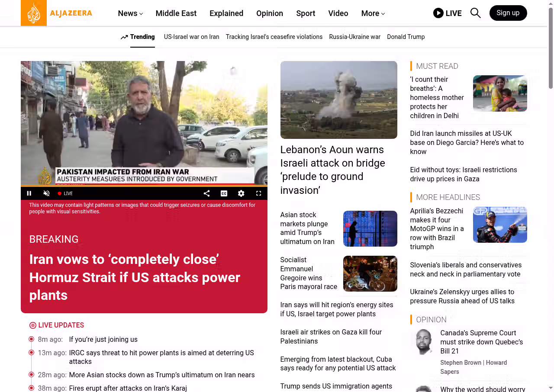Click the LIVE play icon in header
Viewport: 554px width, 392px height.
(438, 13)
